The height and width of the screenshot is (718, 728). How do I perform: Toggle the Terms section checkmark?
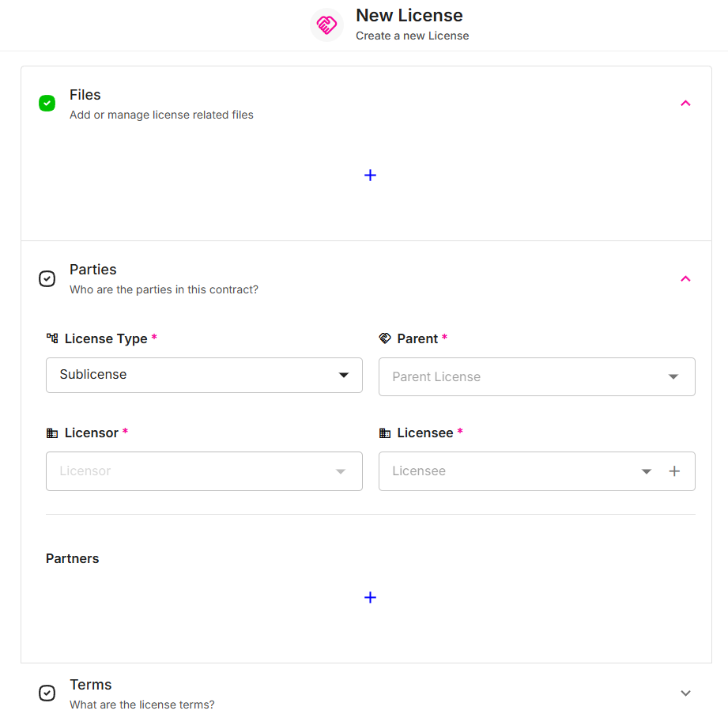tap(47, 693)
